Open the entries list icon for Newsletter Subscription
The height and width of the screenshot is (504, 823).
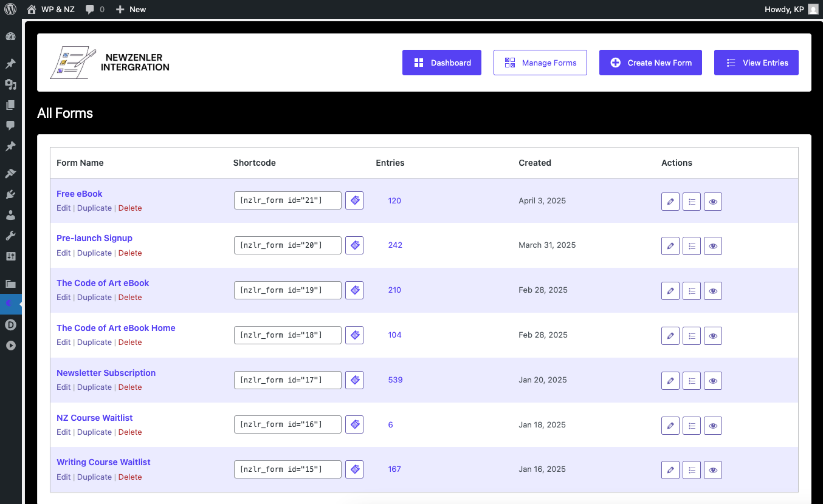pos(691,381)
